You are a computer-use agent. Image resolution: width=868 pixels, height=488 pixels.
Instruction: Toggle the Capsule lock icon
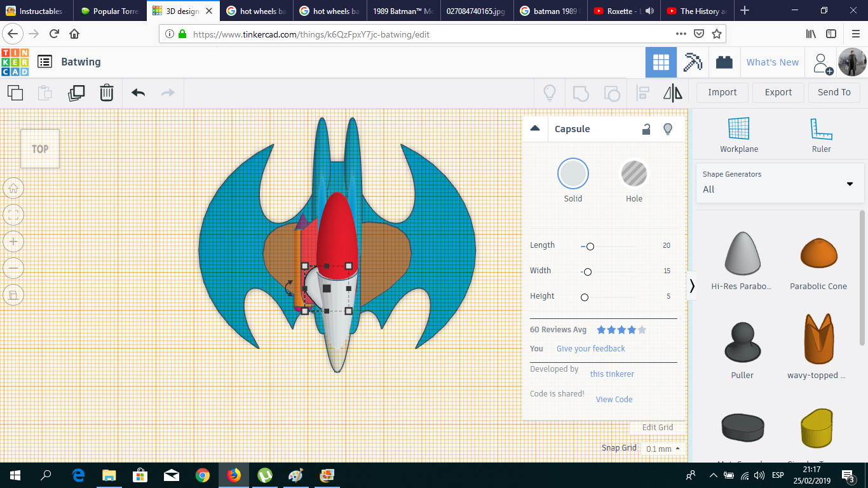pos(646,129)
